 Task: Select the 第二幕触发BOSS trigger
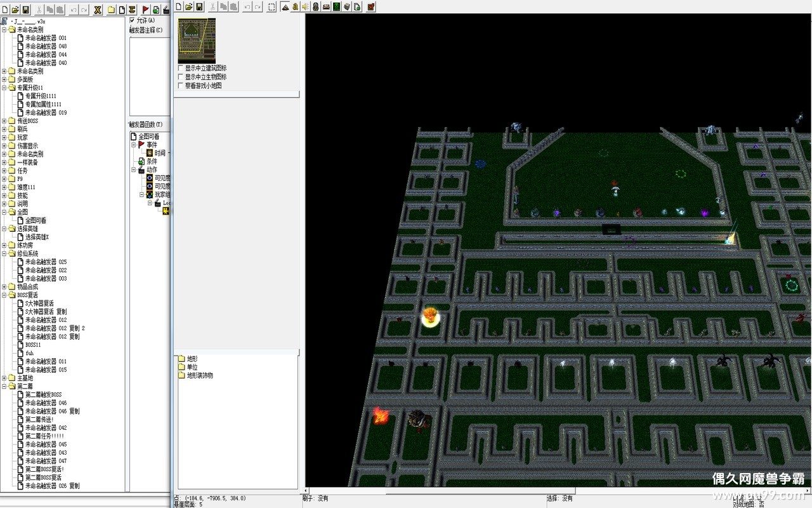[x=43, y=395]
